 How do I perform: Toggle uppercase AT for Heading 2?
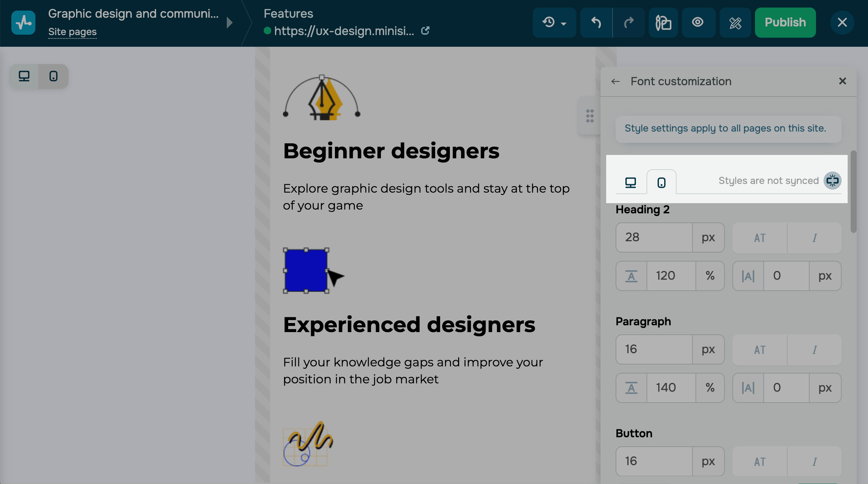(759, 238)
